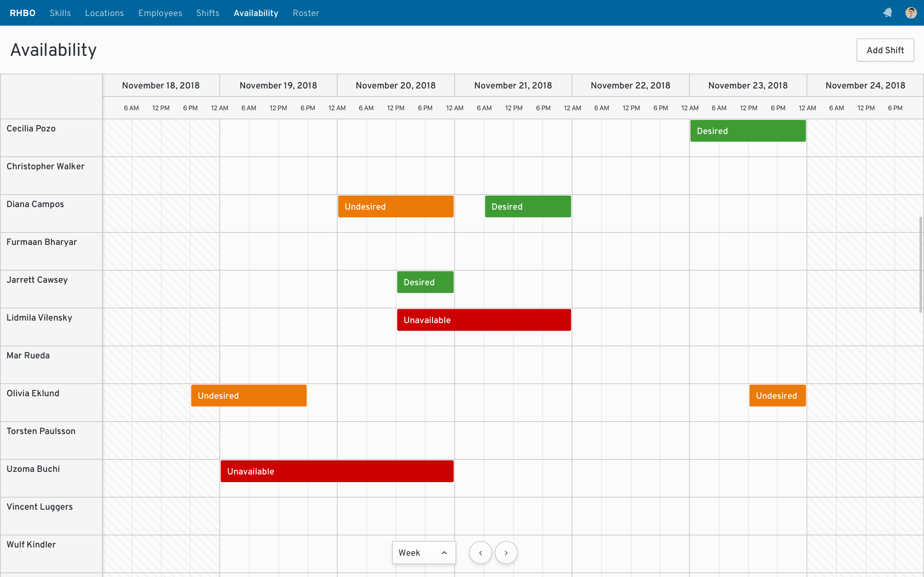Open the user avatar profile menu

(911, 13)
